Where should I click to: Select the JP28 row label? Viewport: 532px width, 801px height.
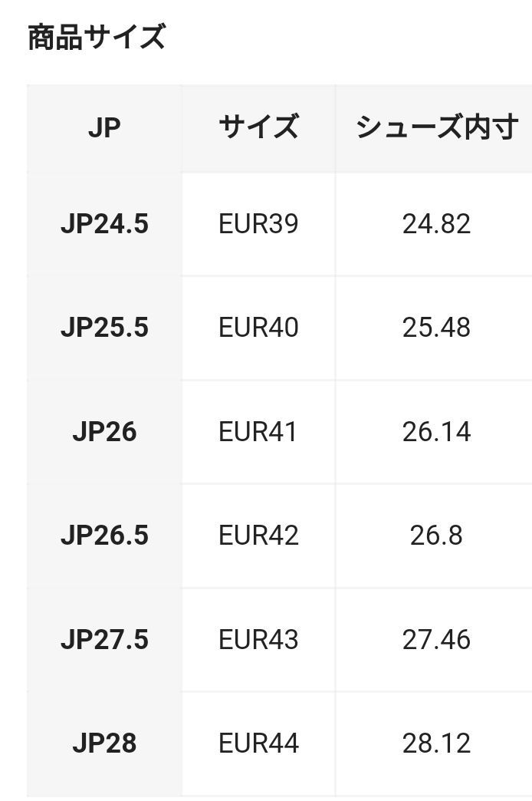[104, 743]
